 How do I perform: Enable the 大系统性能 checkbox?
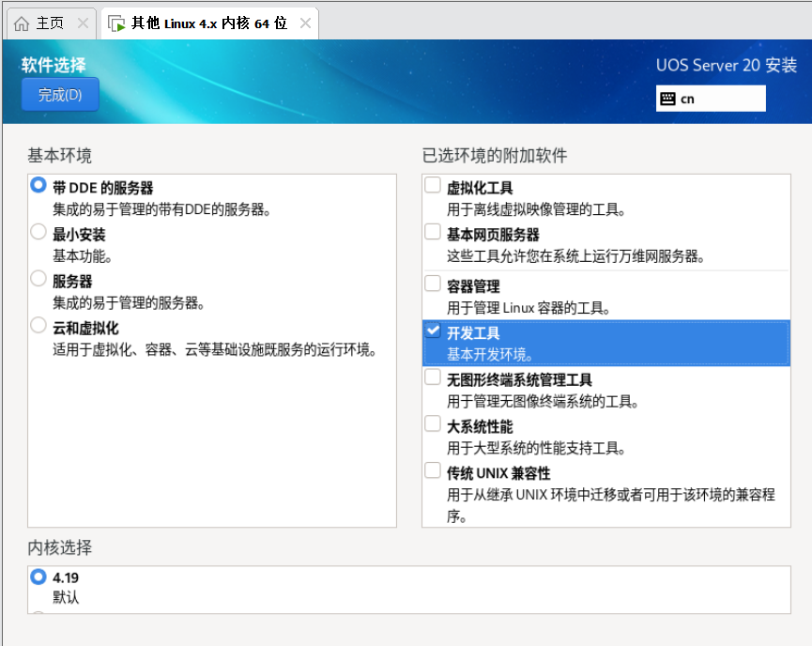[433, 423]
